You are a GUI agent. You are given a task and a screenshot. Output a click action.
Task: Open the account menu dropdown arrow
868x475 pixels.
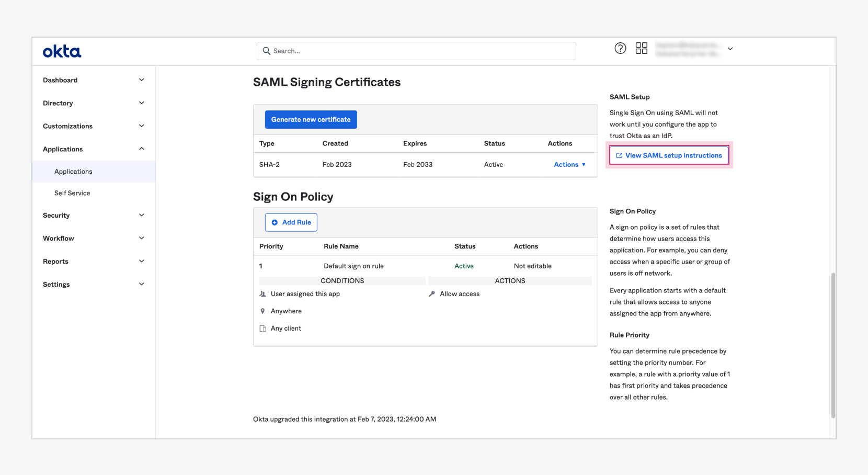point(730,49)
